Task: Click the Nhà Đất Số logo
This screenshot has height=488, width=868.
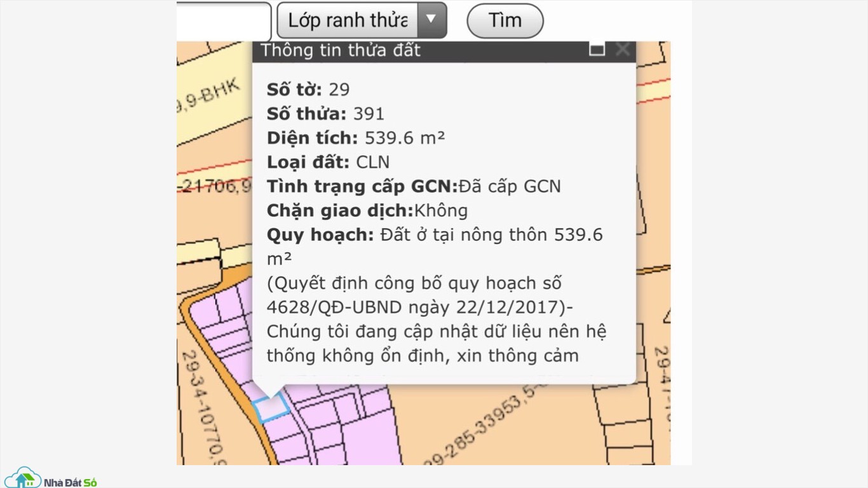Action: [x=51, y=478]
